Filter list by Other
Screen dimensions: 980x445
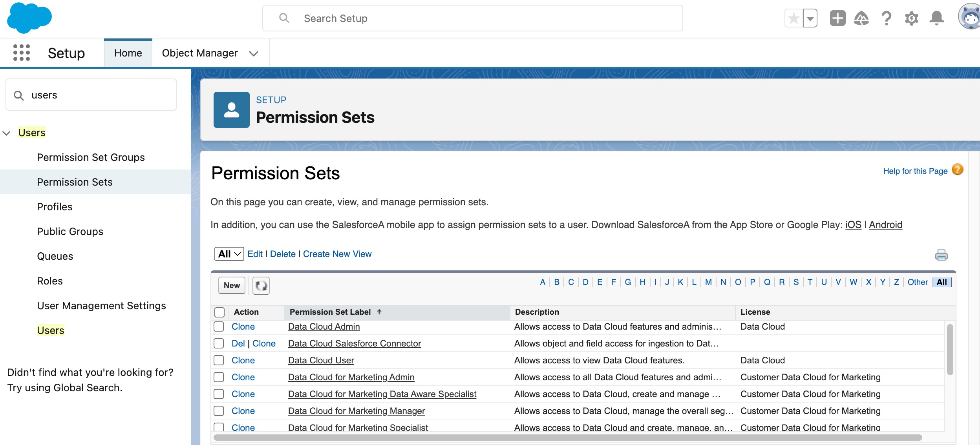[x=918, y=282]
